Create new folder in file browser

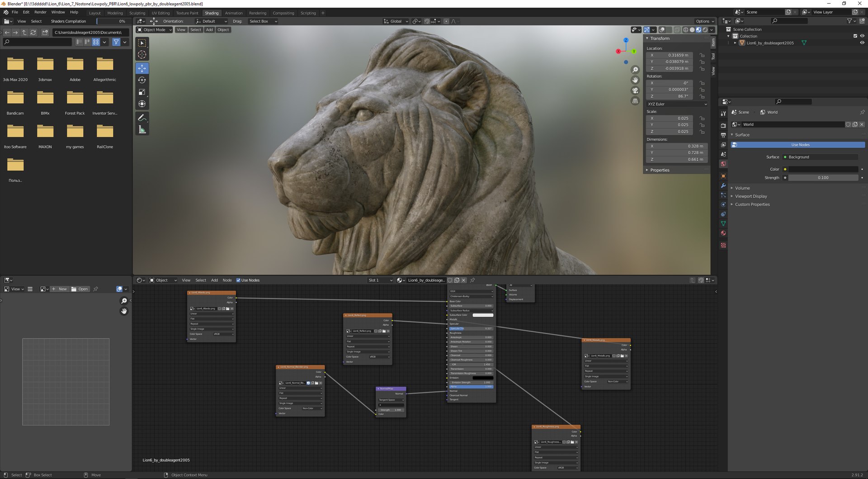(x=45, y=33)
